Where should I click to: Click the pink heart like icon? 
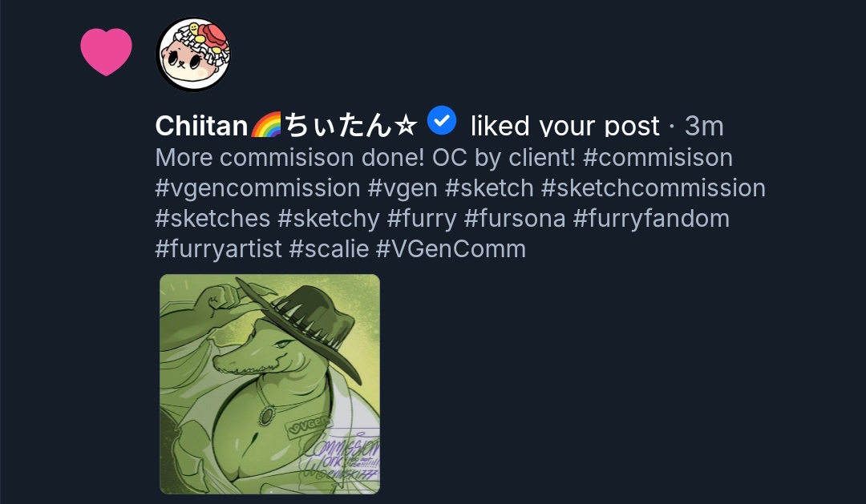(x=106, y=52)
